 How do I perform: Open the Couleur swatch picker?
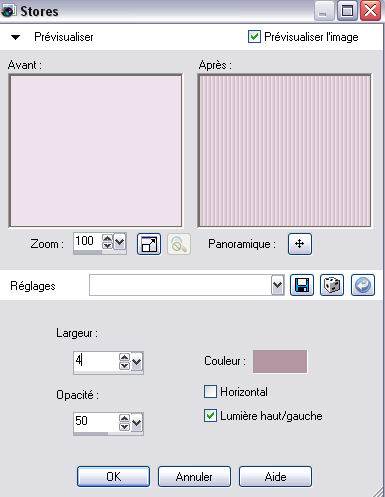click(x=280, y=361)
